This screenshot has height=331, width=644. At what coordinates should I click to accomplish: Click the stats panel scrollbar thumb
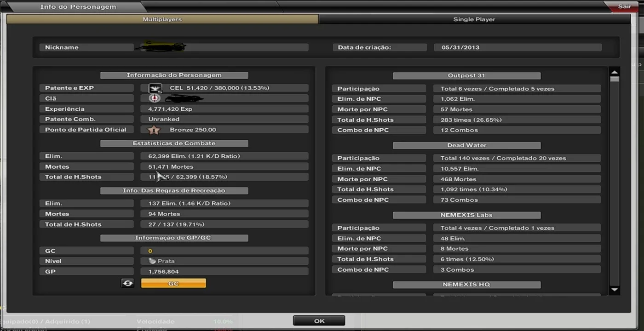(x=614, y=80)
